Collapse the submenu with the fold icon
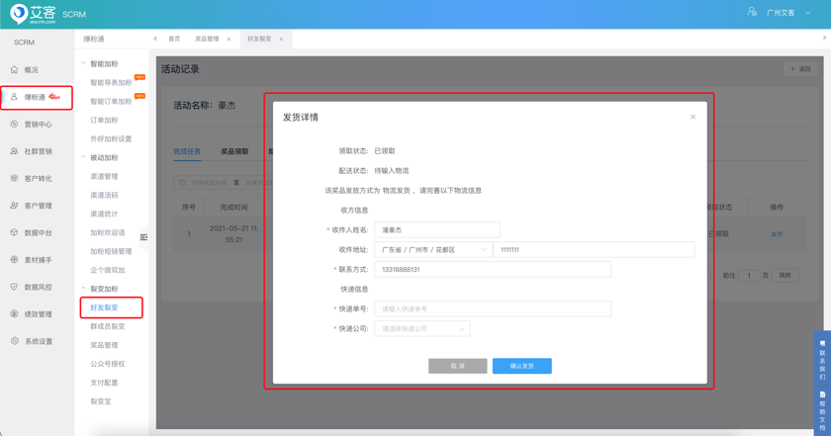The width and height of the screenshot is (832, 436). (144, 237)
